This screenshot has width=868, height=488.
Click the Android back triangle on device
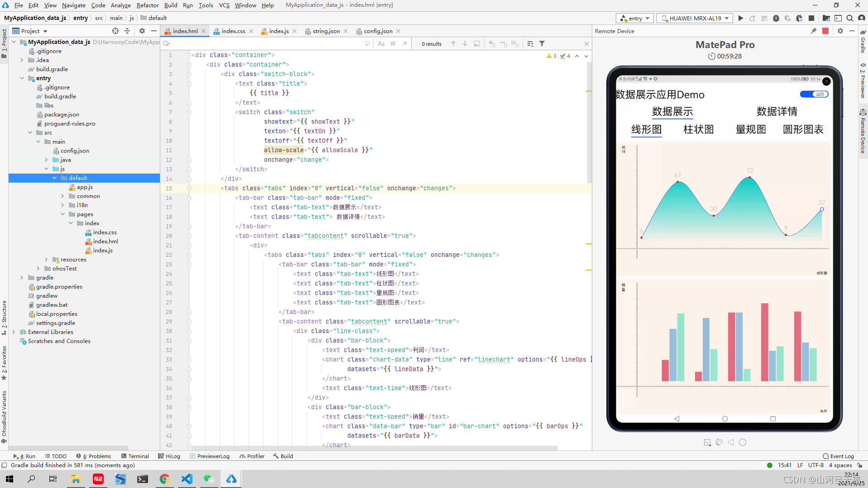coord(677,419)
